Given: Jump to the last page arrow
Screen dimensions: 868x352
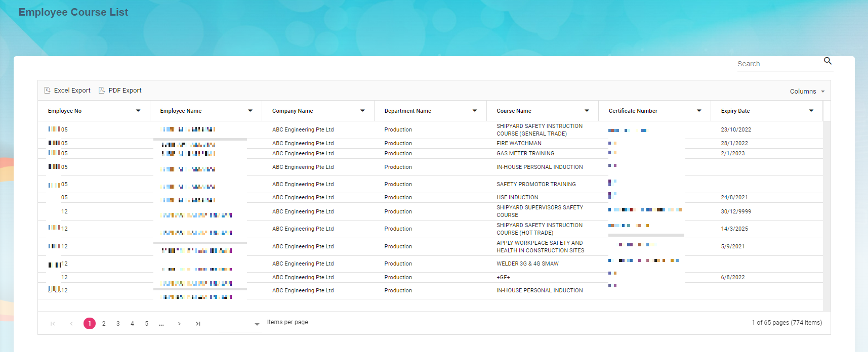Looking at the screenshot, I should pos(198,324).
